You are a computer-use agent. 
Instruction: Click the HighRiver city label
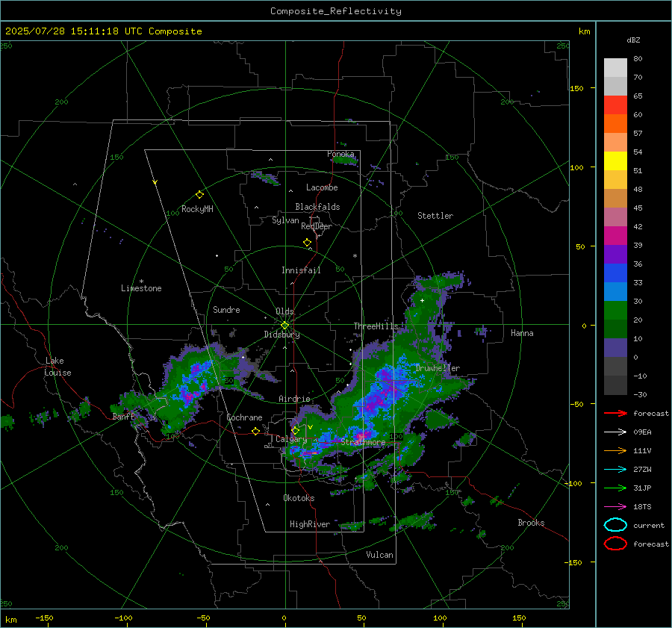coord(310,524)
